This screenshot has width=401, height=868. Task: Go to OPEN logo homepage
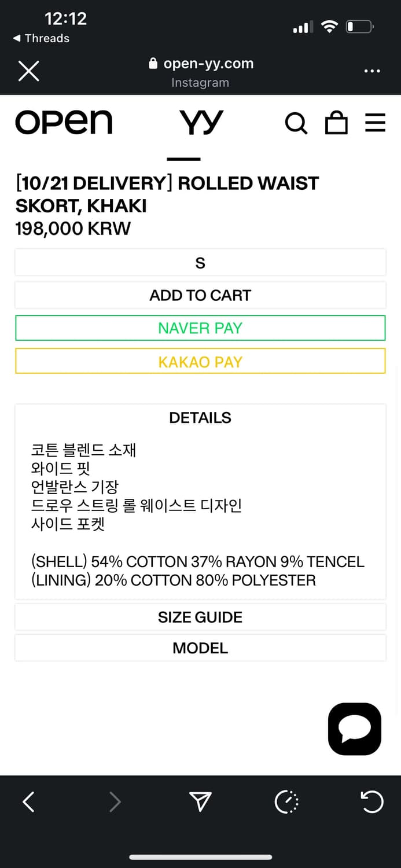(x=64, y=123)
